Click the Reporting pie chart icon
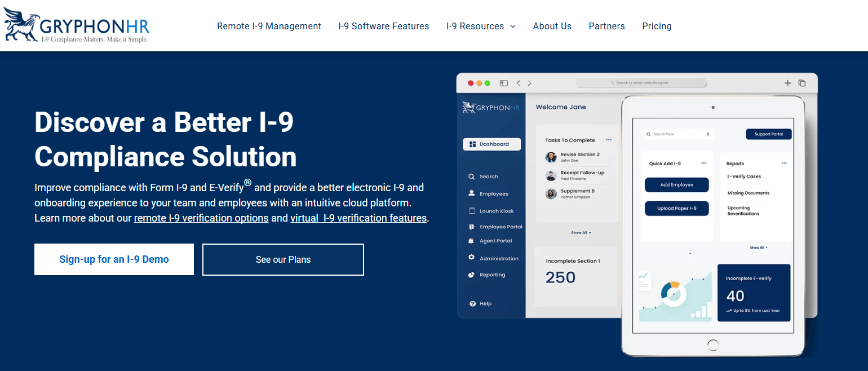Viewport: 868px width, 371px height. coord(472,275)
